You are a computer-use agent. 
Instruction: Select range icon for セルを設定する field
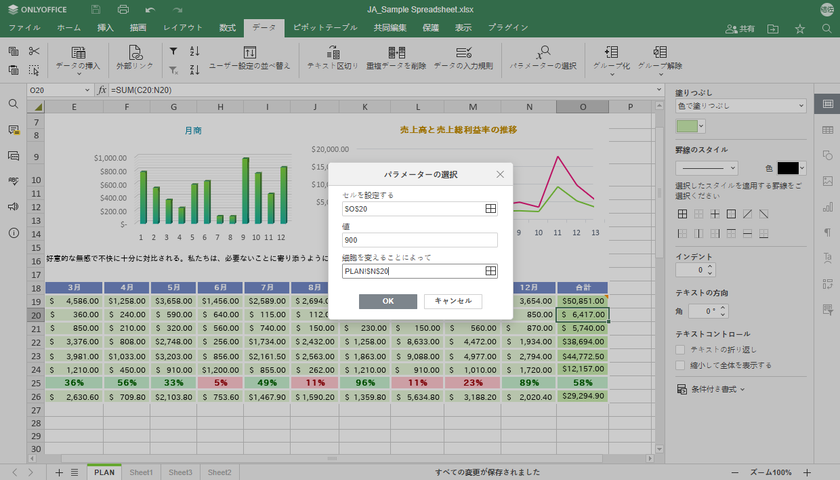(x=490, y=209)
